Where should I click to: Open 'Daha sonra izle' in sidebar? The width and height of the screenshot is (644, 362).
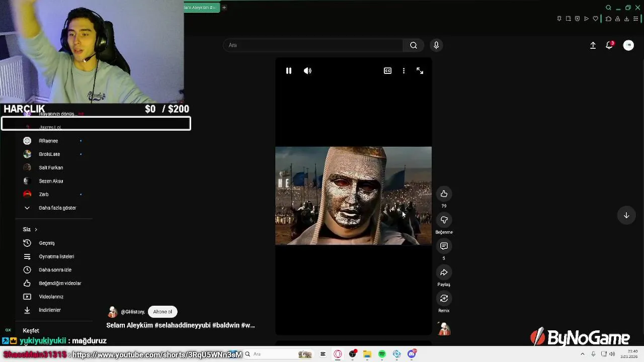[55, 270]
